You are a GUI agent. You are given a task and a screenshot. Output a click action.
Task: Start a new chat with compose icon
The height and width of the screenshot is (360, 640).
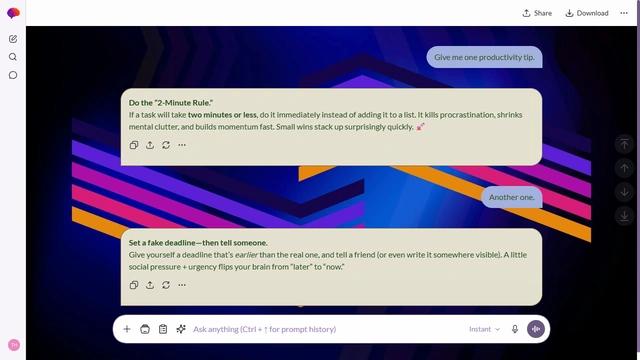tap(13, 39)
